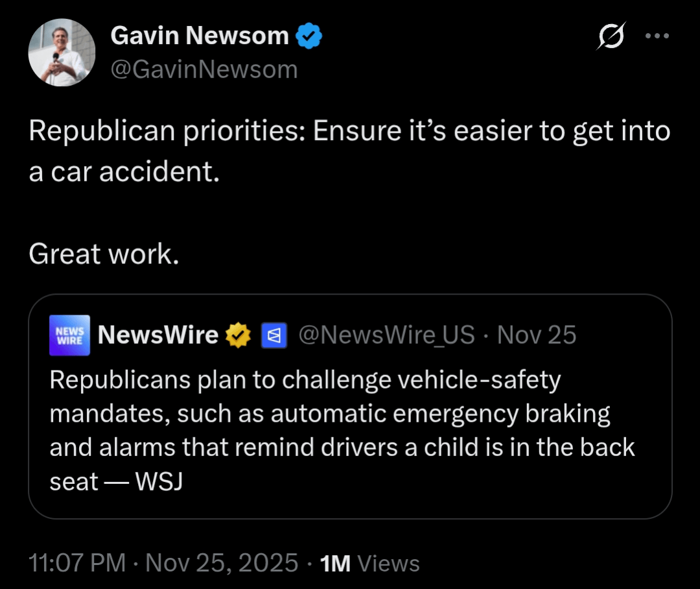The height and width of the screenshot is (589, 700).
Task: Click the Nov 25, 2025 post date
Action: pos(222,562)
